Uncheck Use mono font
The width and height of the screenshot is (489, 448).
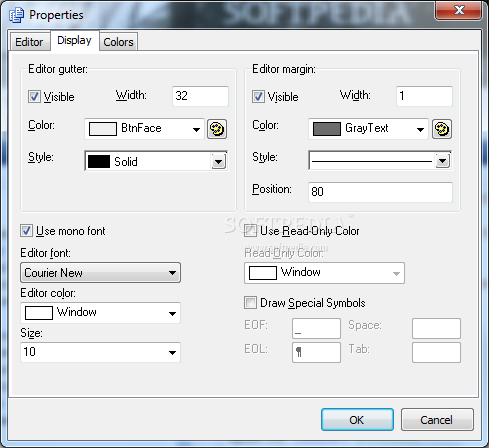pyautogui.click(x=26, y=231)
